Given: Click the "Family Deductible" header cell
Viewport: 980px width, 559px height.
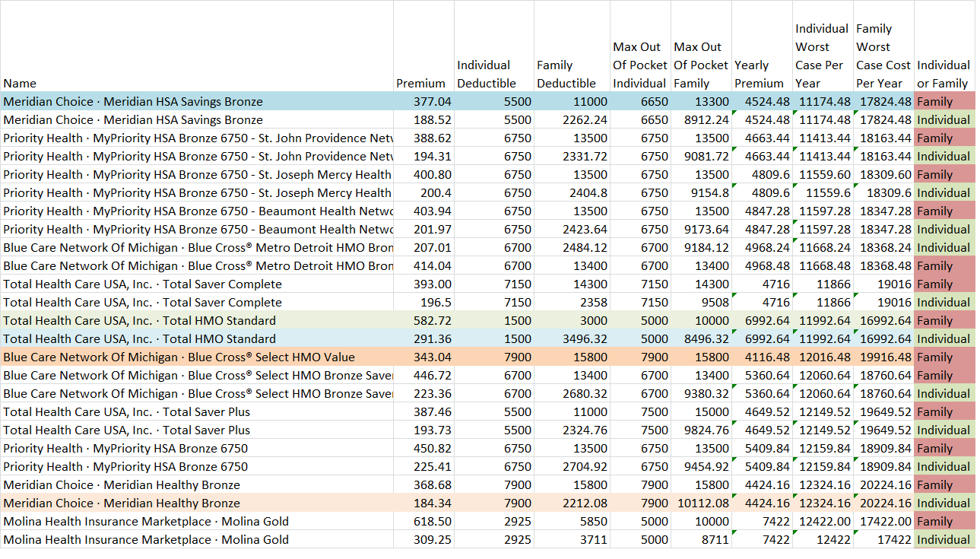Looking at the screenshot, I should click(572, 46).
